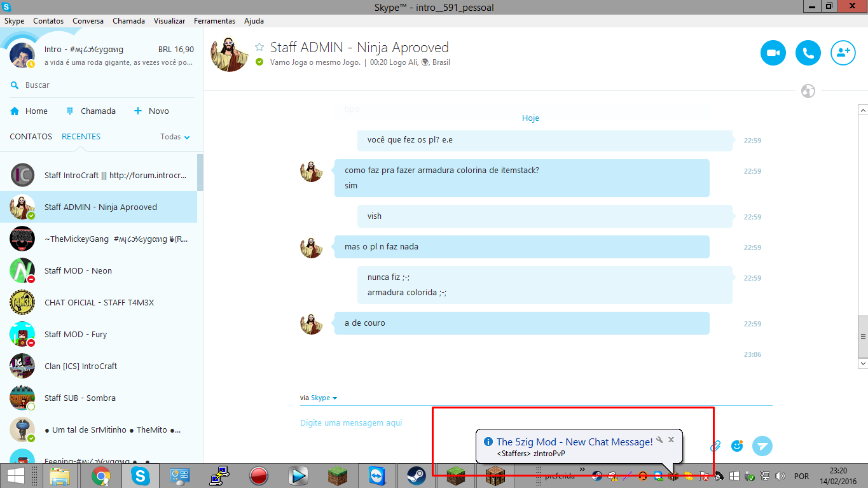868x488 pixels.
Task: Click the message input field
Action: [x=502, y=423]
